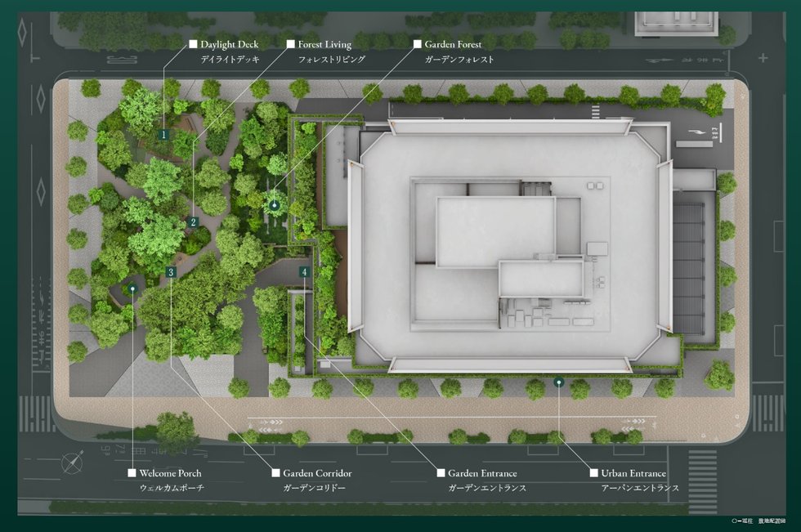801x532 pixels.
Task: Select the Garden Entrance text label
Action: (482, 473)
